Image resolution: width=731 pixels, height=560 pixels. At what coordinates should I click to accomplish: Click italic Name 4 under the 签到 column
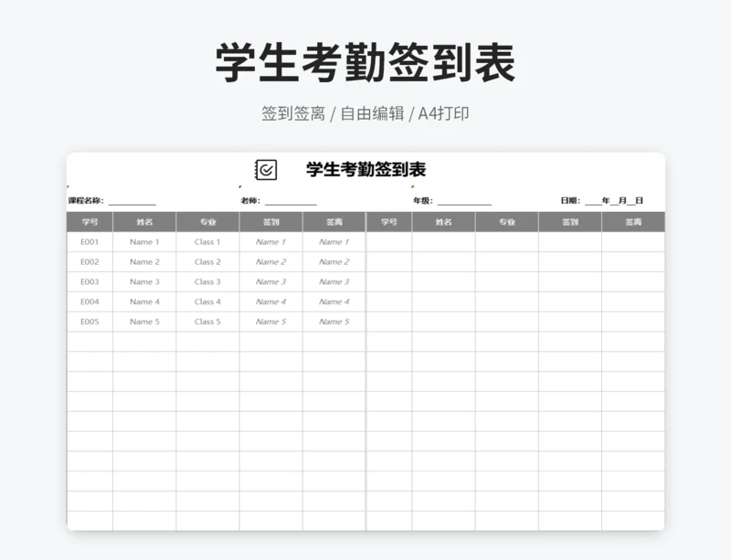(x=270, y=301)
